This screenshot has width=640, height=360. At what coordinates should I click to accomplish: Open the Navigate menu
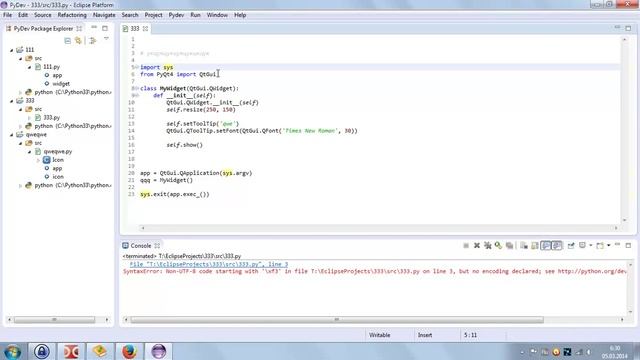(104, 15)
